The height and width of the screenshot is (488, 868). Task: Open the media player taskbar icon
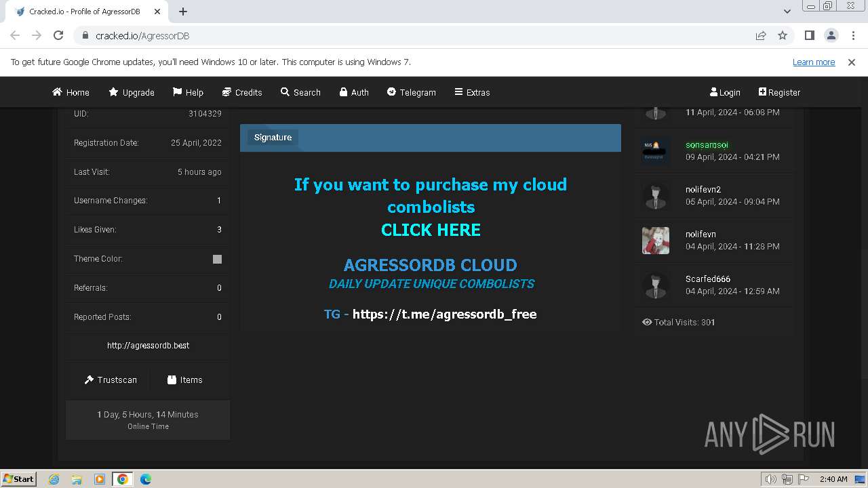tap(100, 479)
